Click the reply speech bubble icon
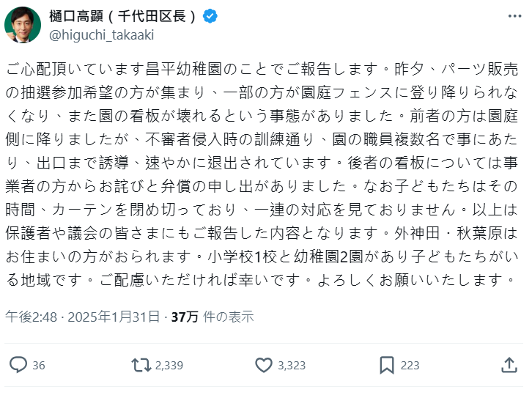Viewport: 532px width, 395px height. (x=18, y=364)
